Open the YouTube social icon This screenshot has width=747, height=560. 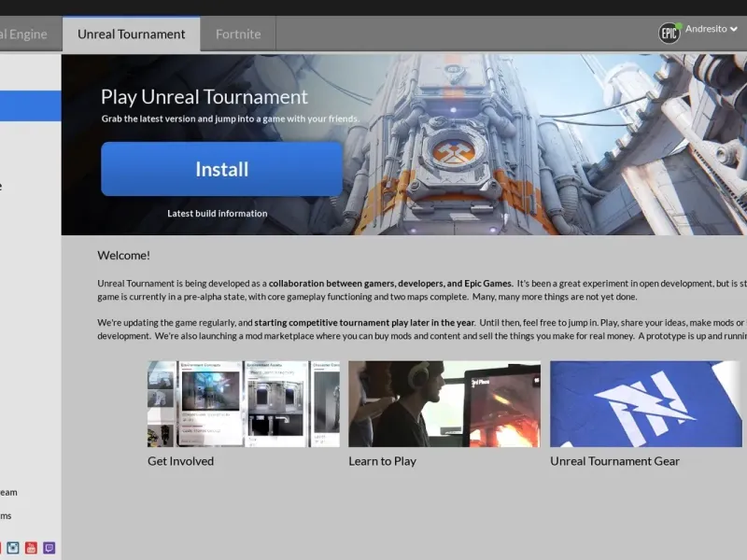(31, 548)
